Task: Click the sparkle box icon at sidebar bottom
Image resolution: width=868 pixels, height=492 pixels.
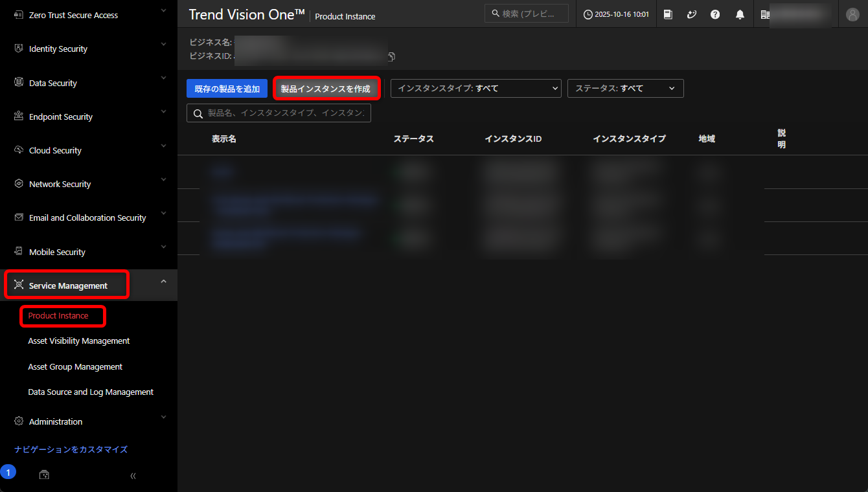Action: click(x=44, y=475)
